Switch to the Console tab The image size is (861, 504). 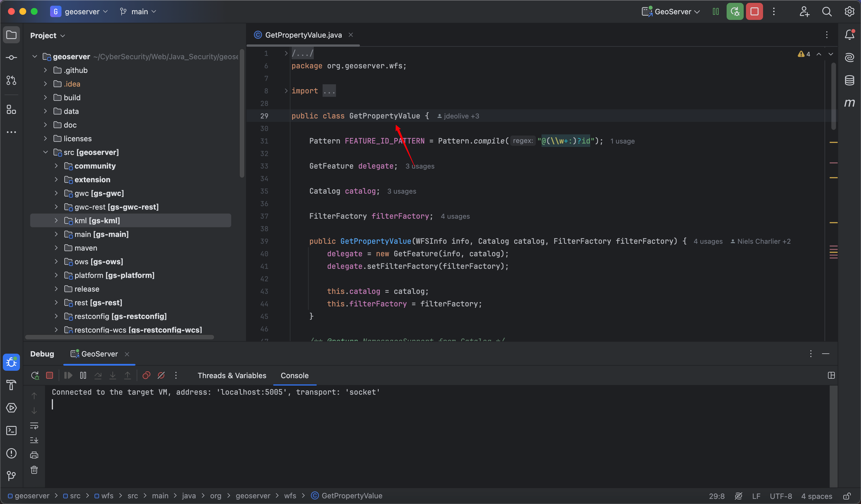(x=294, y=376)
